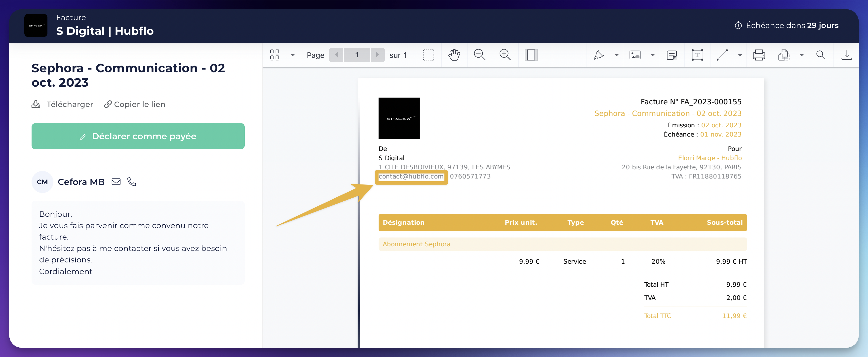Click the Échéance countdown clock icon
The width and height of the screenshot is (868, 357).
pyautogui.click(x=738, y=26)
